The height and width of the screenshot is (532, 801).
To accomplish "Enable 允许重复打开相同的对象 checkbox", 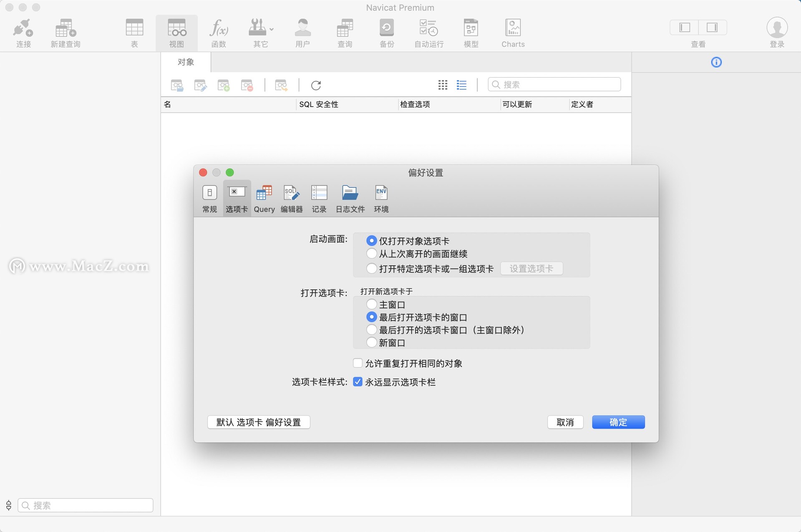I will pos(358,363).
